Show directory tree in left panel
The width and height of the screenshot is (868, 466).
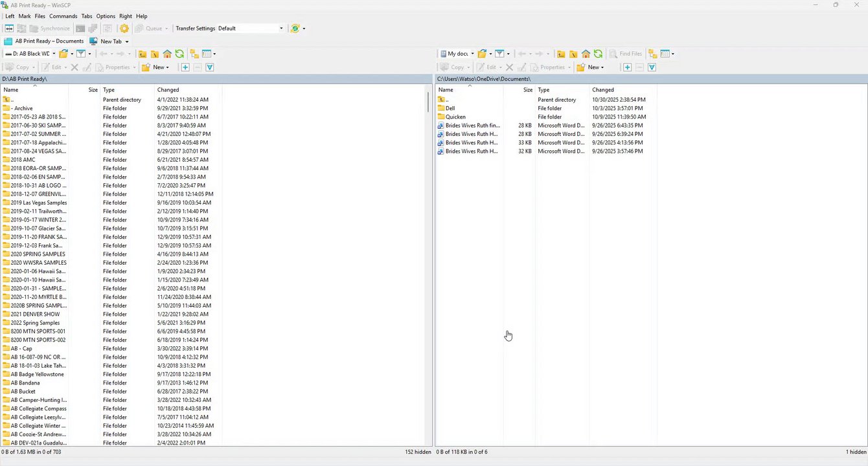194,54
